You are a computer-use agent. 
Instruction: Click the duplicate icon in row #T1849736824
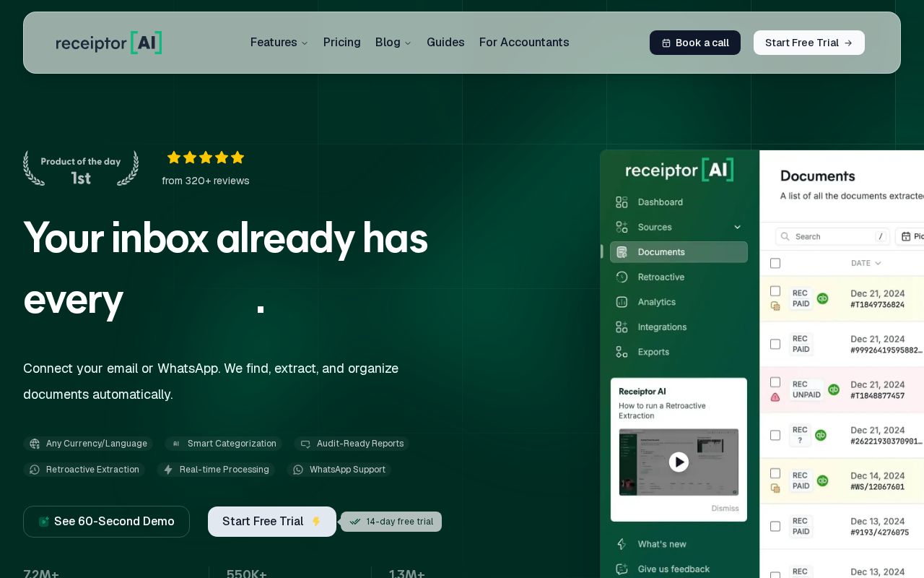coord(775,306)
